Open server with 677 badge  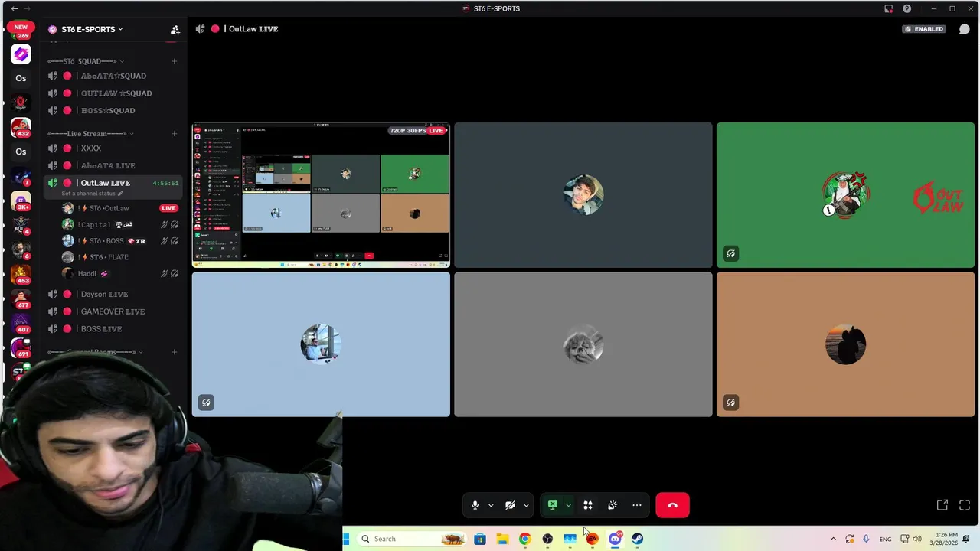click(x=21, y=298)
